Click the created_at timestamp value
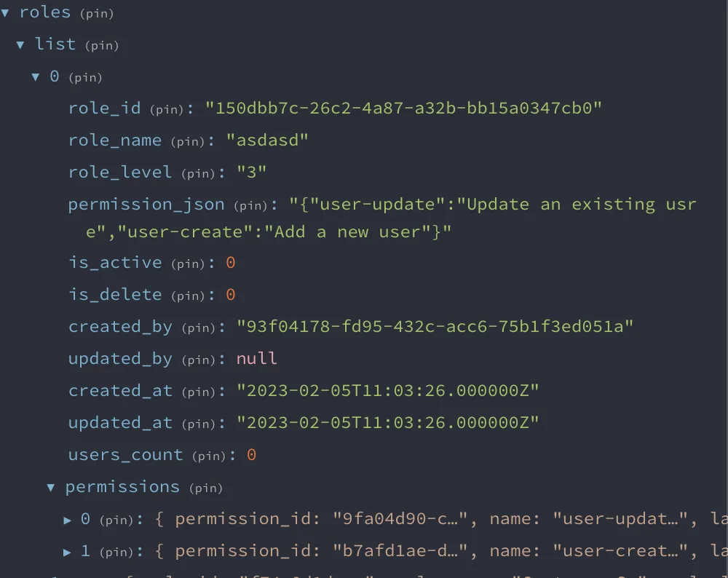 (x=387, y=391)
